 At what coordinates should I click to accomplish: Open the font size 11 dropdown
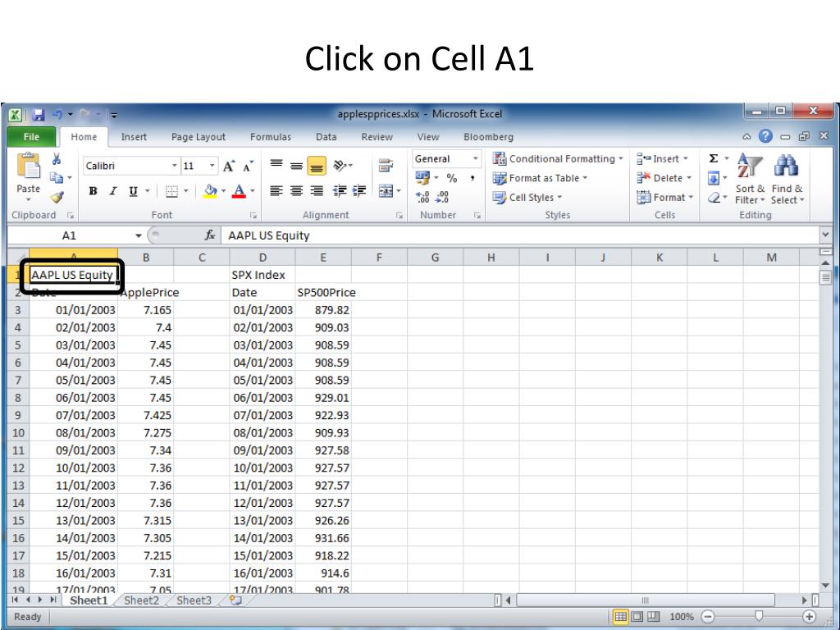tap(212, 166)
